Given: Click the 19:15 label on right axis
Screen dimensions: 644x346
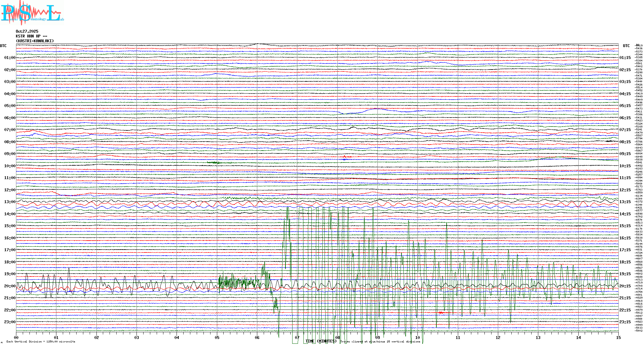Looking at the screenshot, I should [625, 274].
